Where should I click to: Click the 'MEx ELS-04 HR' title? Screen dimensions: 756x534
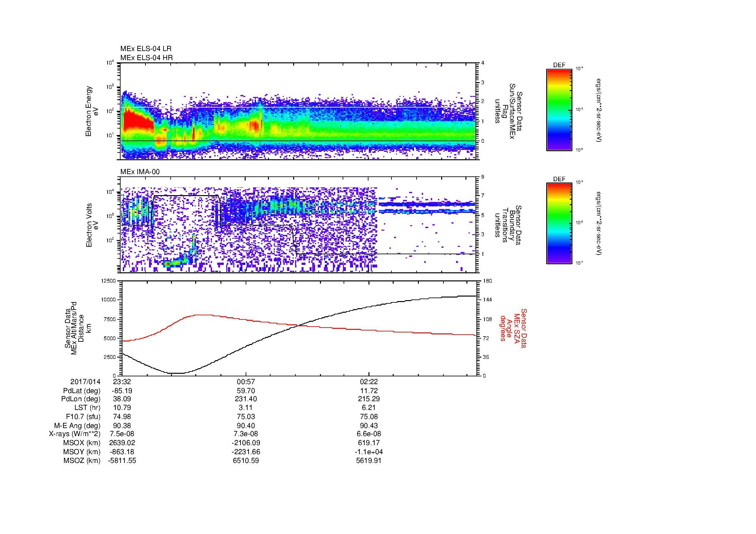(146, 58)
